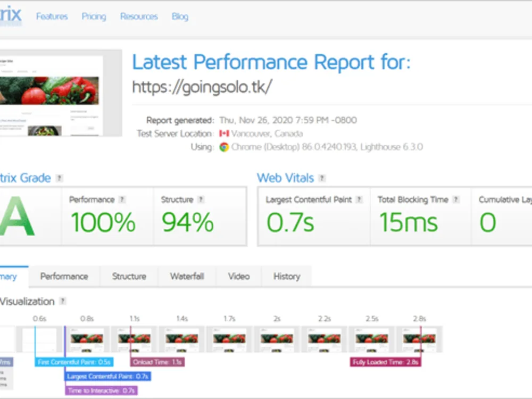
Task: Select the 2.5s filmstrip frame
Action: click(372, 339)
